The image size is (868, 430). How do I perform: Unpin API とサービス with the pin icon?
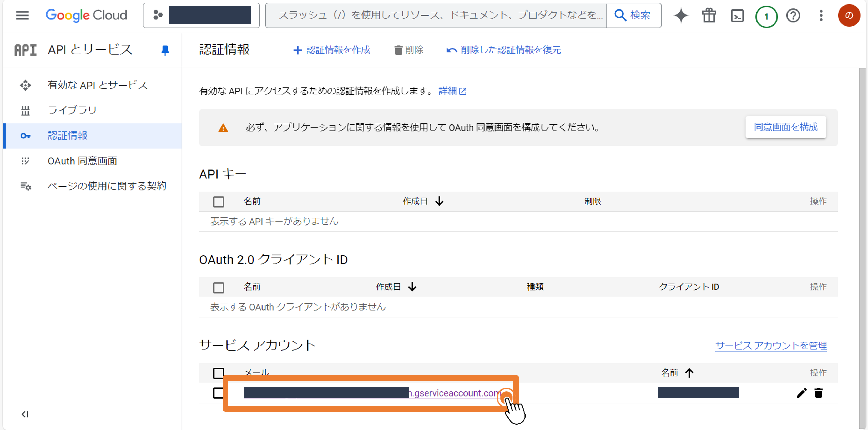[x=165, y=50]
